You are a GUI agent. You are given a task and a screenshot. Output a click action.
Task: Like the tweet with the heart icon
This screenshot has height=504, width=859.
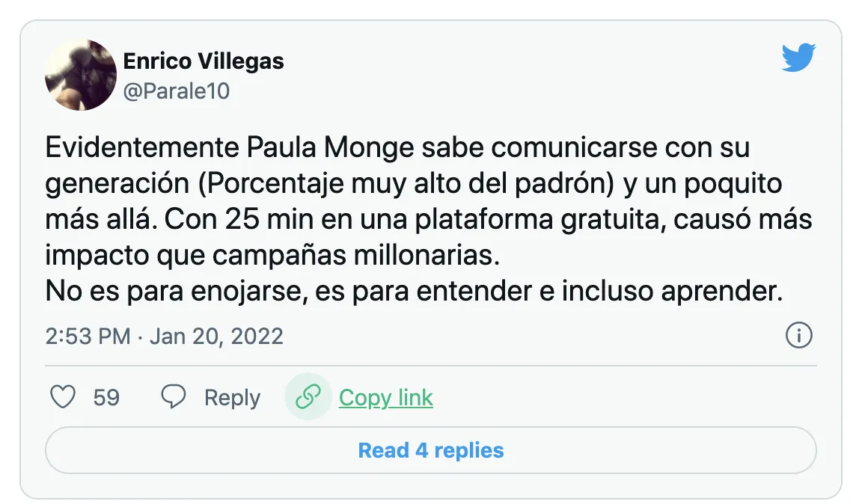pos(62,397)
